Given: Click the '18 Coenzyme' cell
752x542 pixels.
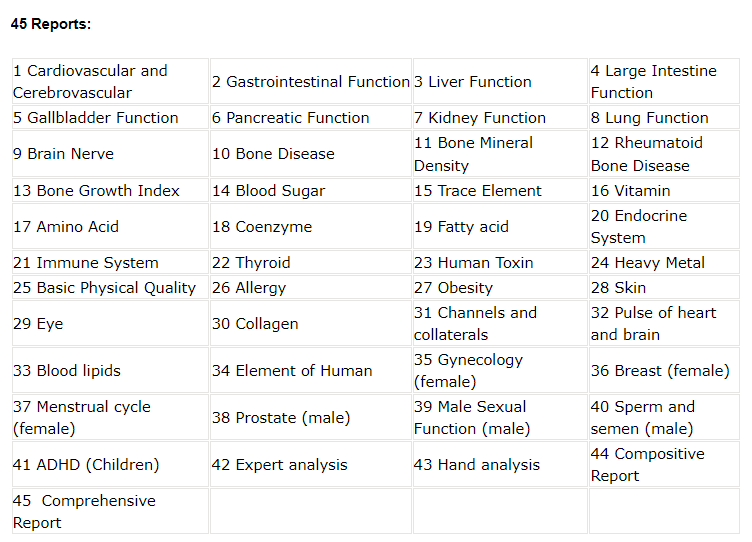Looking at the screenshot, I should point(311,226).
